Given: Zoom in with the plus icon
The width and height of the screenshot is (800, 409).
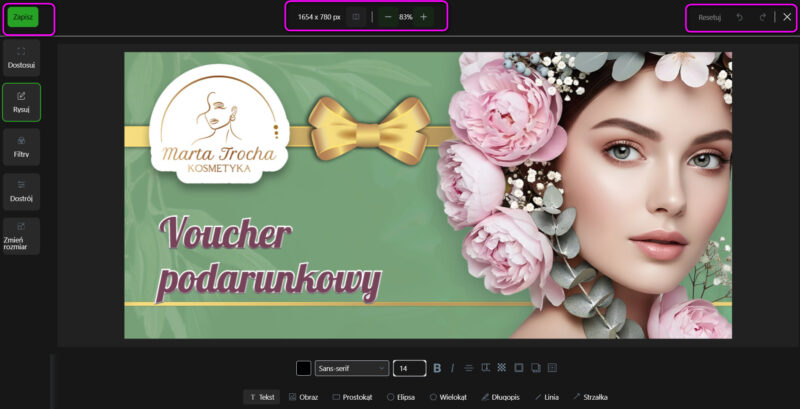Looking at the screenshot, I should coord(423,17).
